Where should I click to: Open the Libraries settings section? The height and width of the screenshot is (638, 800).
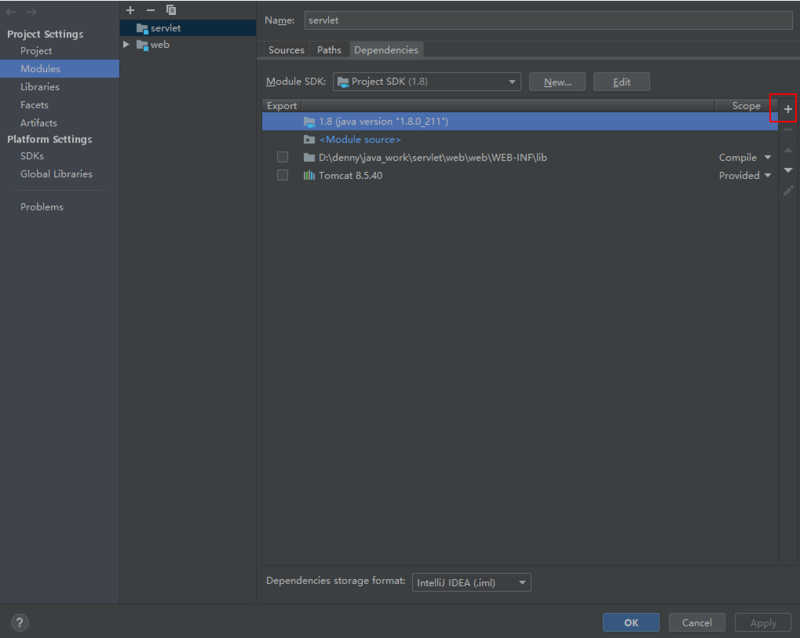pos(40,87)
